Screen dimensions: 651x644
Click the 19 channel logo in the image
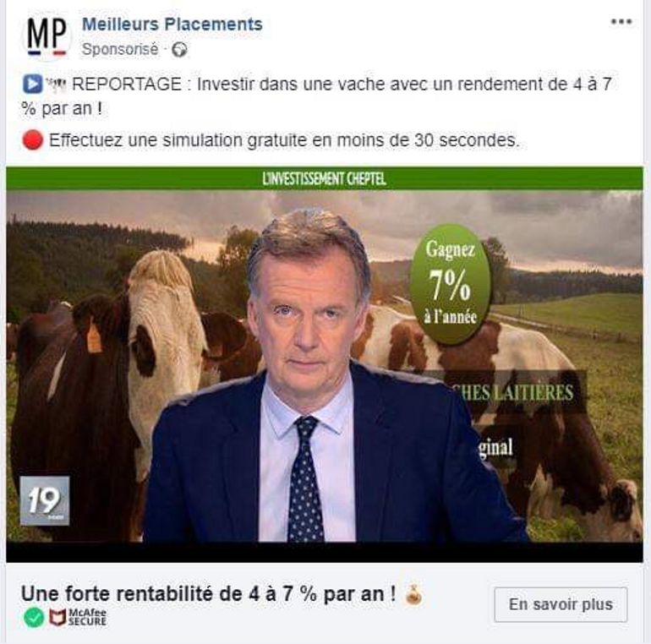pyautogui.click(x=45, y=500)
